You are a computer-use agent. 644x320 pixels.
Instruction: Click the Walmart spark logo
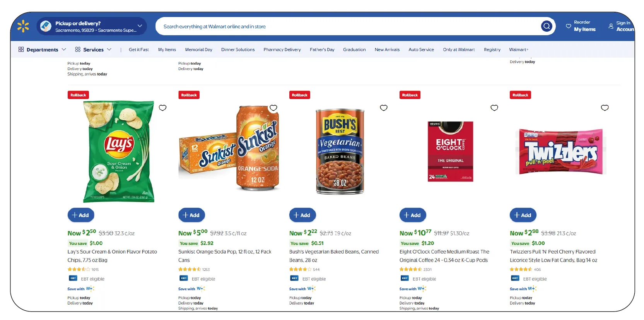(23, 26)
